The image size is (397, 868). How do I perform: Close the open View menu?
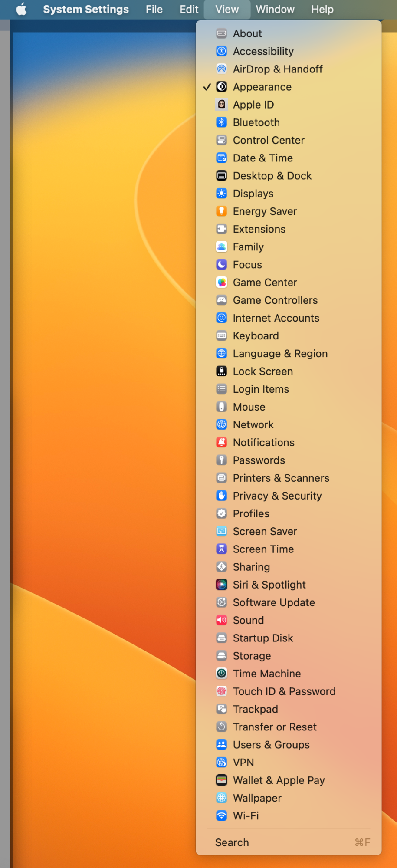227,9
